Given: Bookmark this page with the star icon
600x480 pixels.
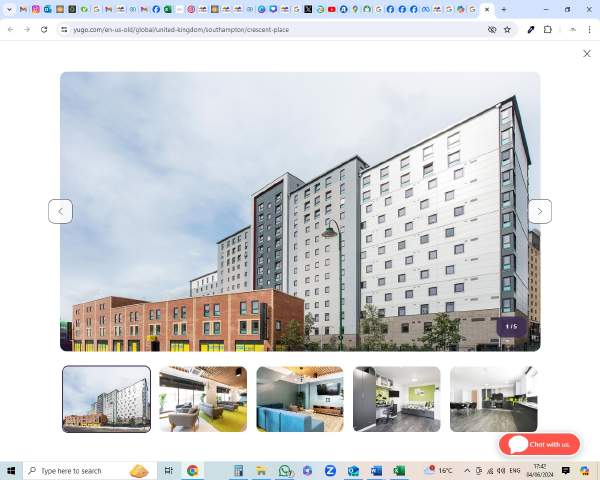Looking at the screenshot, I should (x=507, y=30).
